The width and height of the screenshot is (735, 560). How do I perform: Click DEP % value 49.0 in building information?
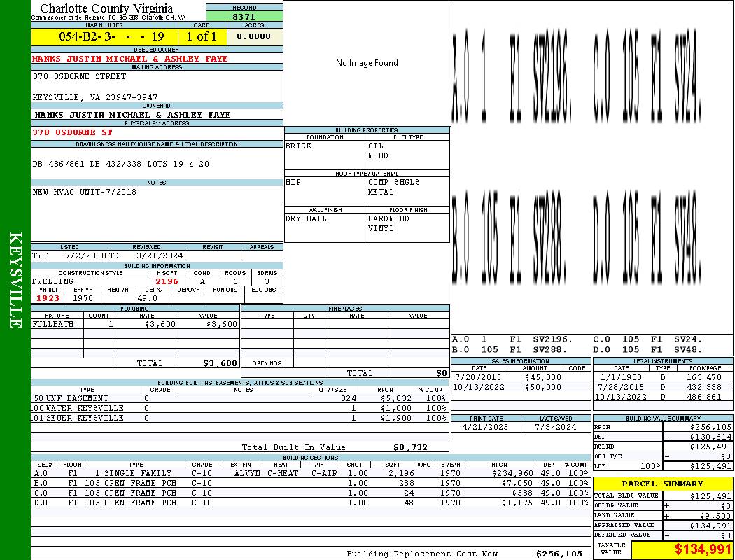[147, 298]
